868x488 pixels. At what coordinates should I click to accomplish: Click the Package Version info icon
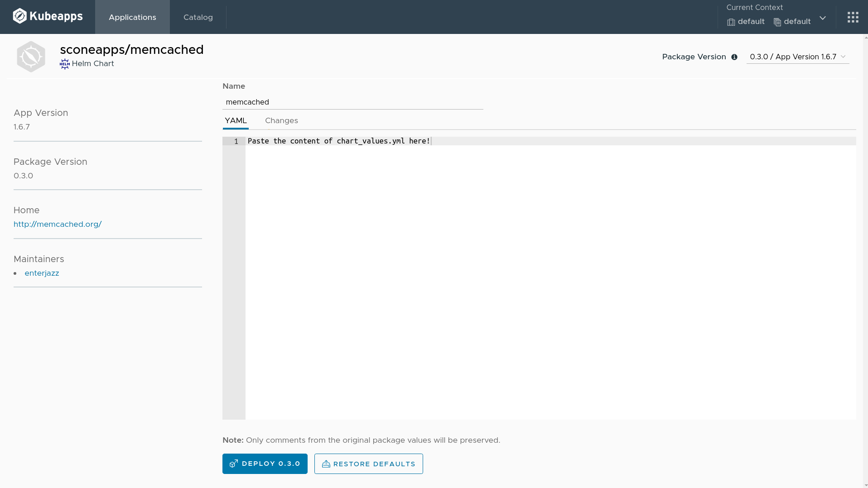[x=734, y=57]
